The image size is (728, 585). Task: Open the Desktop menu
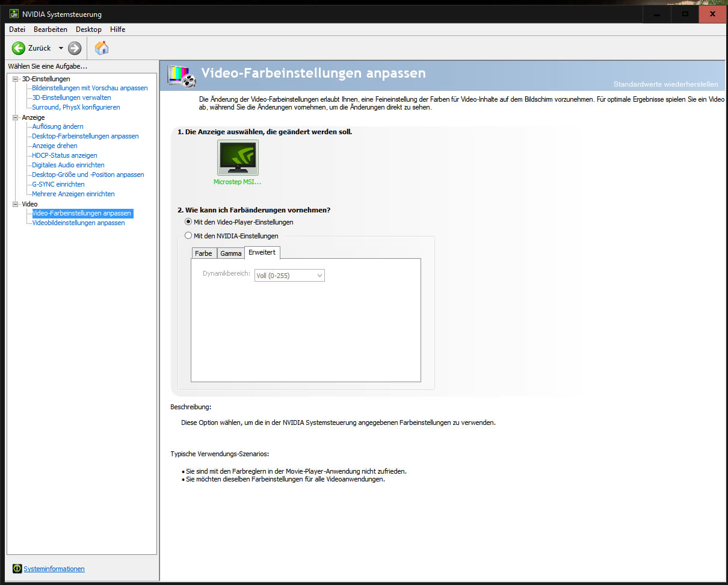point(88,29)
